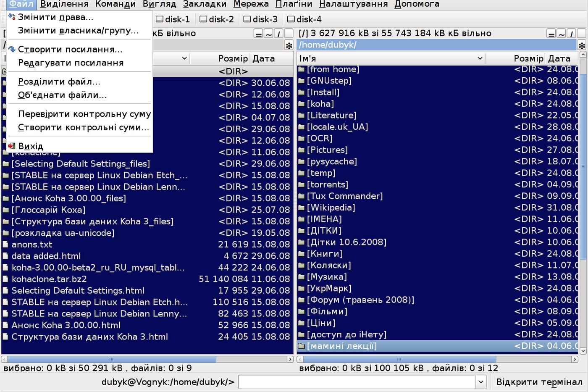Click the blue arrow create-link icon

(12, 49)
